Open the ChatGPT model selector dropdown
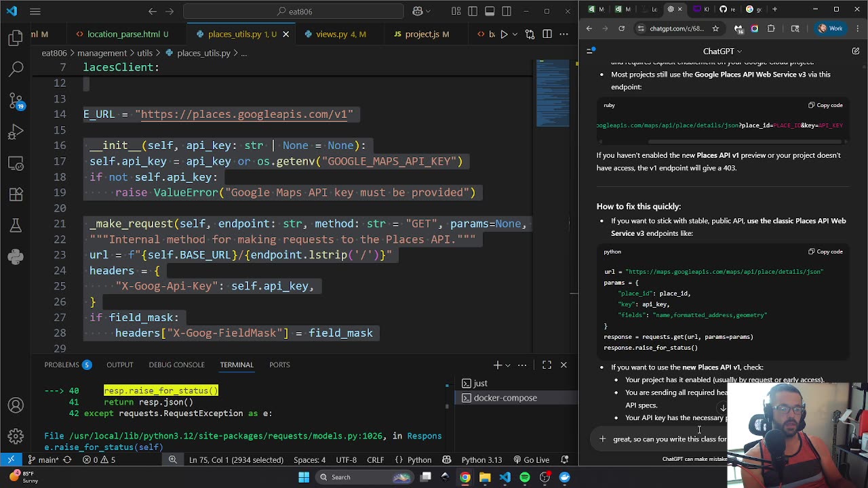 722,52
